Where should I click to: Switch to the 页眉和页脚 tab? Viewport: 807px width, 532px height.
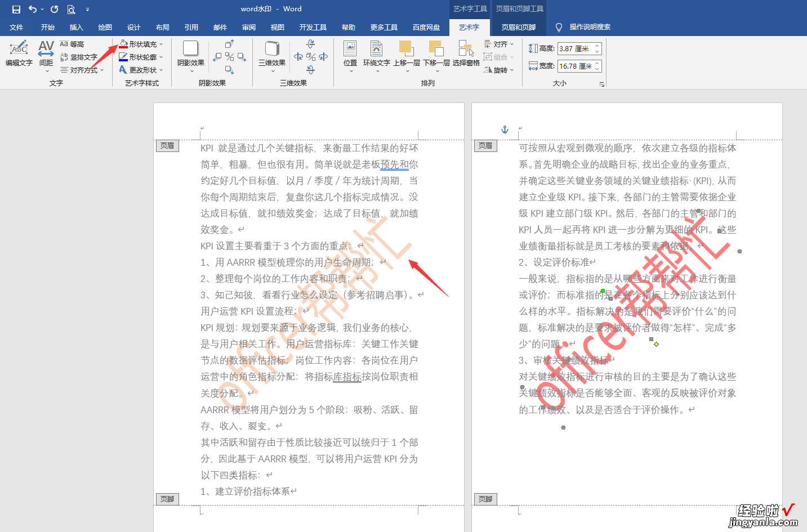coord(518,27)
